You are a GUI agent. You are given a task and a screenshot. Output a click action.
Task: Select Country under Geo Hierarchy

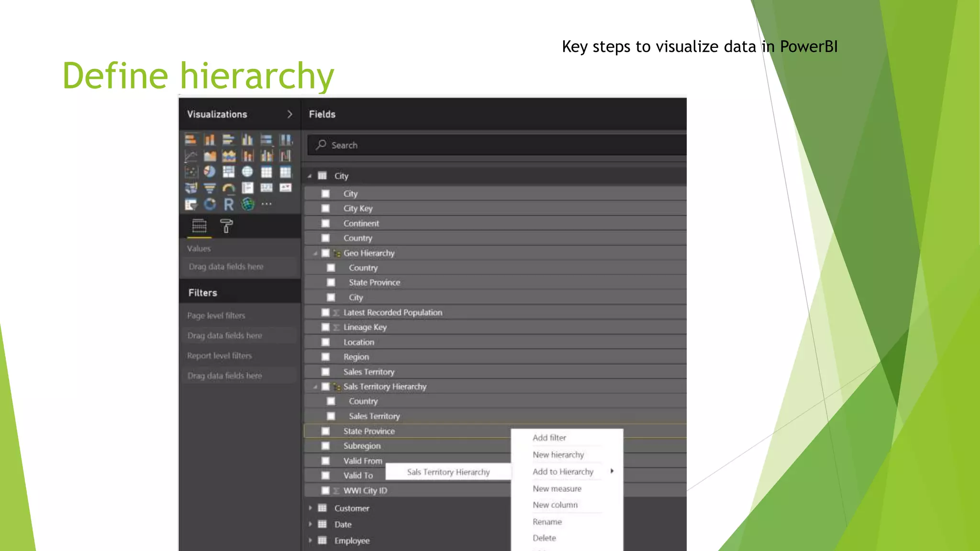[363, 268]
